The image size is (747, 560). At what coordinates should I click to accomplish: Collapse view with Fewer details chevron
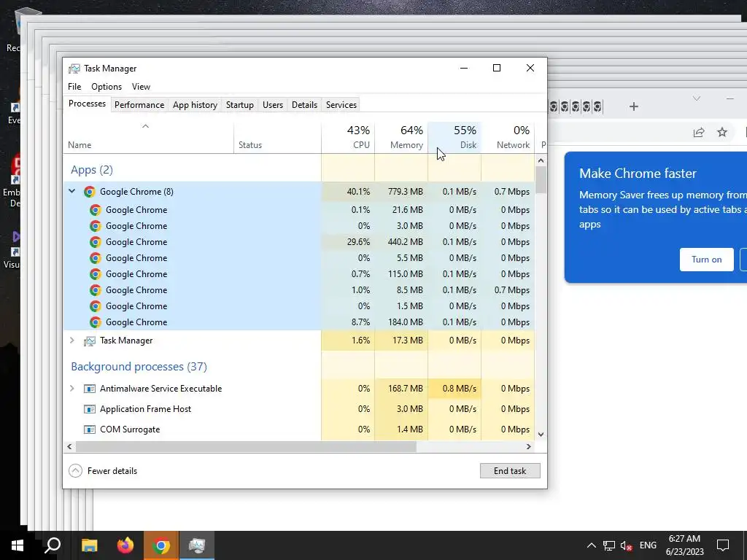(75, 471)
